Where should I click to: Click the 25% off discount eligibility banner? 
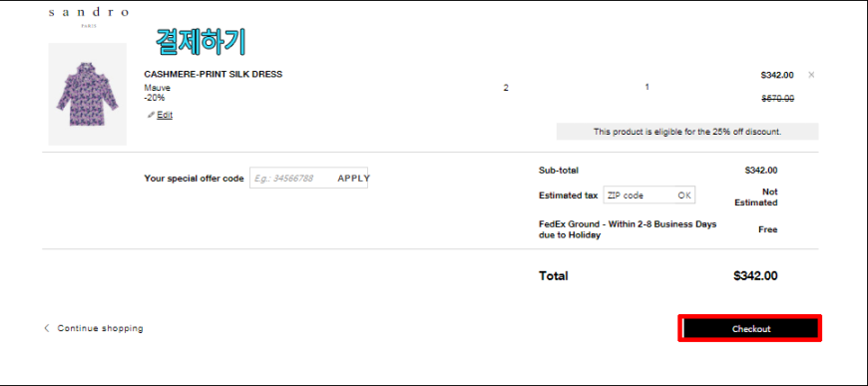[x=687, y=132]
